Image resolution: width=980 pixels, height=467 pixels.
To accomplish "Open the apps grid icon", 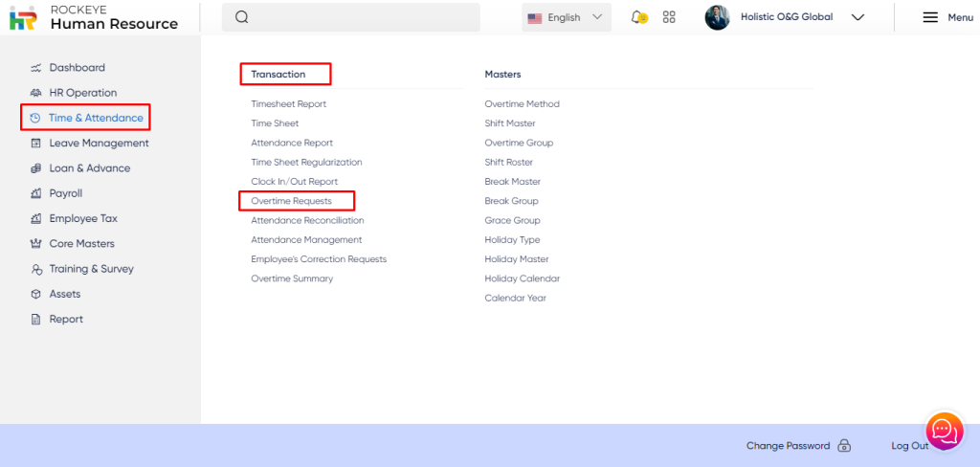I will 669,17.
